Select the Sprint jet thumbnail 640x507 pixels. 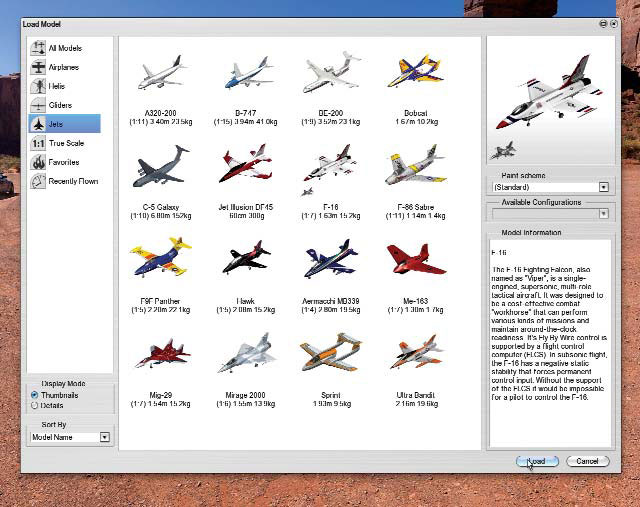[x=331, y=353]
